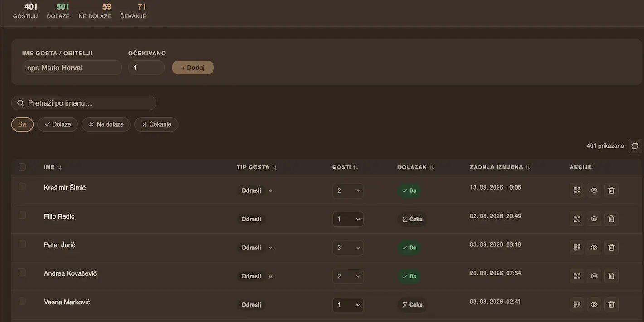Check the box for Petar Jurić
The image size is (644, 322).
[22, 244]
